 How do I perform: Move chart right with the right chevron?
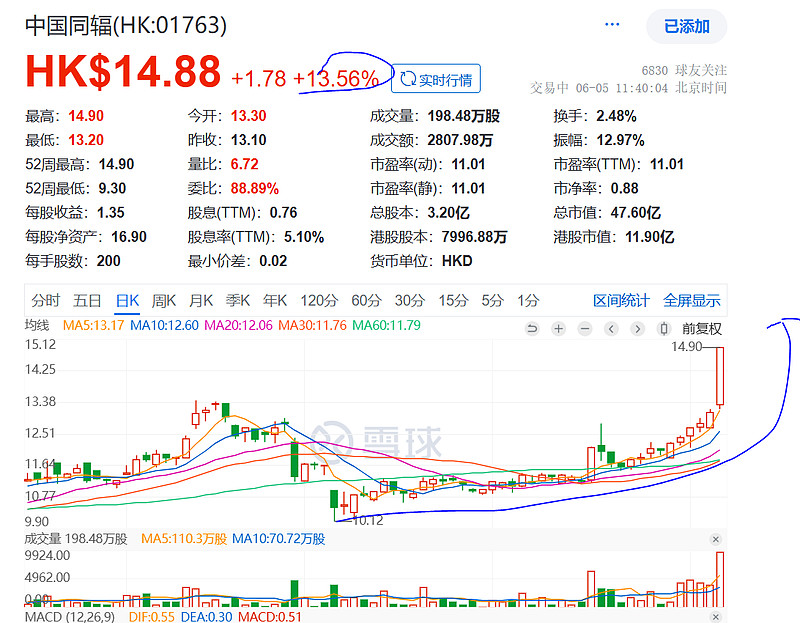(x=637, y=329)
